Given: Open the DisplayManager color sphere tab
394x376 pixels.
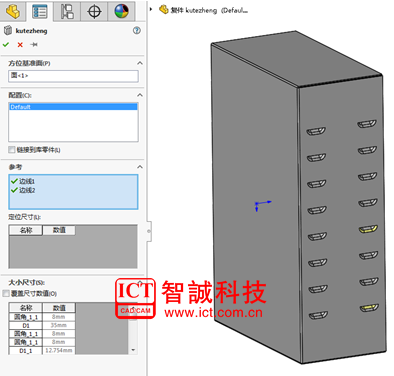Looking at the screenshot, I should 122,11.
